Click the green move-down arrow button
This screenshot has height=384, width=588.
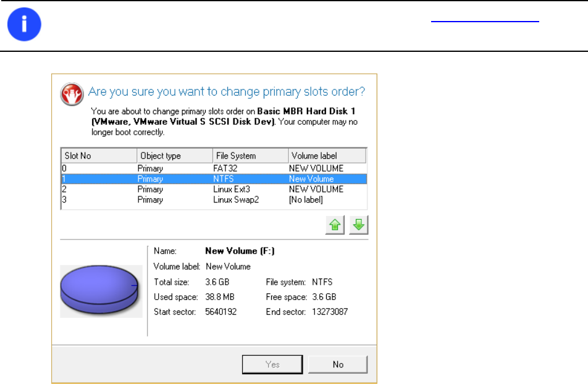[359, 225]
